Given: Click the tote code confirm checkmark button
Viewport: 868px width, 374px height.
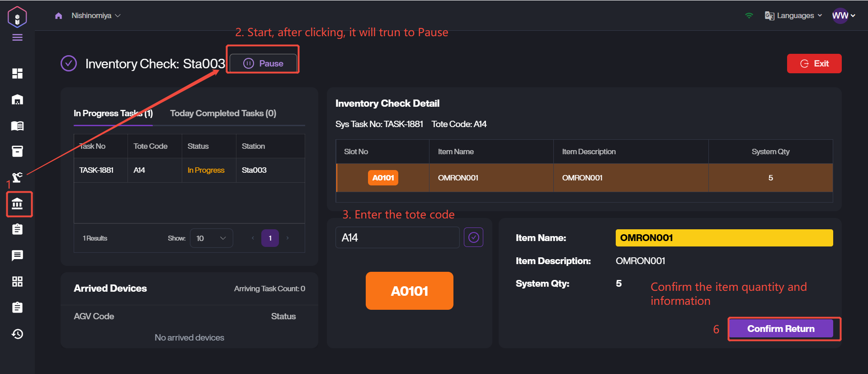Looking at the screenshot, I should [x=473, y=237].
